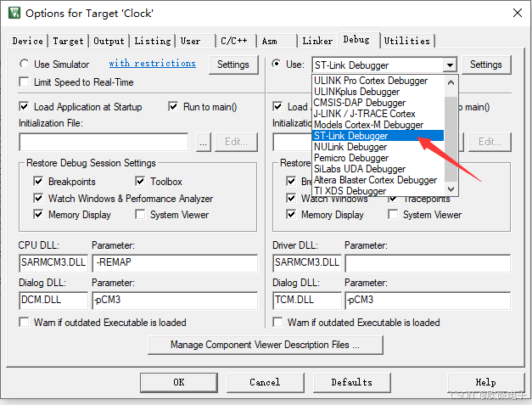Toggle simulator Load Application at Startup
This screenshot has width=532, height=405.
point(24,107)
